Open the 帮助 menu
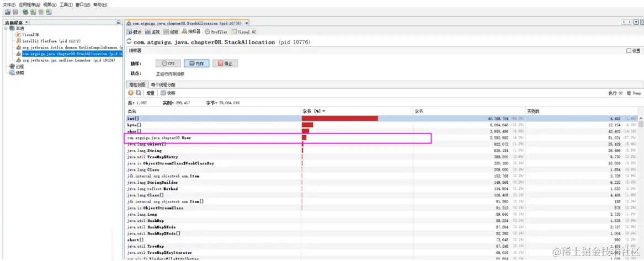This screenshot has height=261, width=644. coord(100,4)
